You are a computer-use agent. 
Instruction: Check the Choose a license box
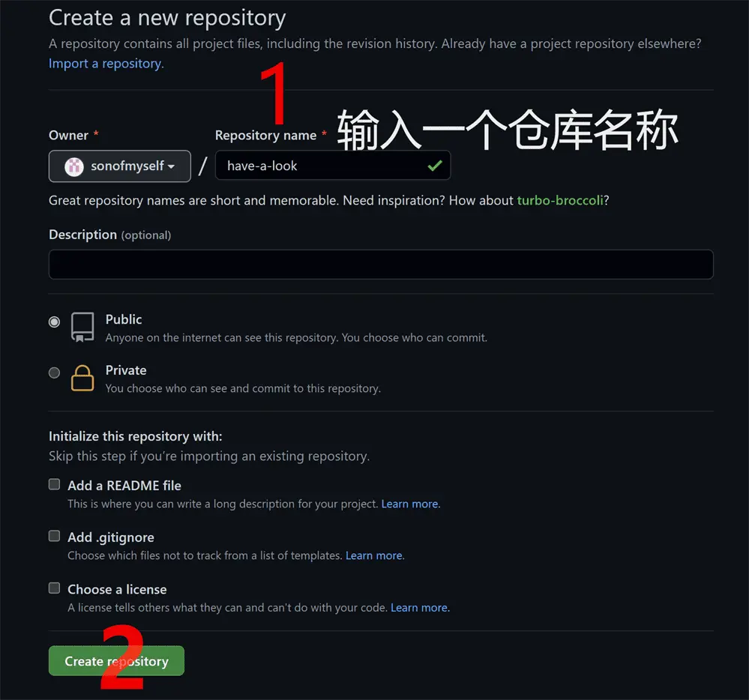pyautogui.click(x=55, y=588)
